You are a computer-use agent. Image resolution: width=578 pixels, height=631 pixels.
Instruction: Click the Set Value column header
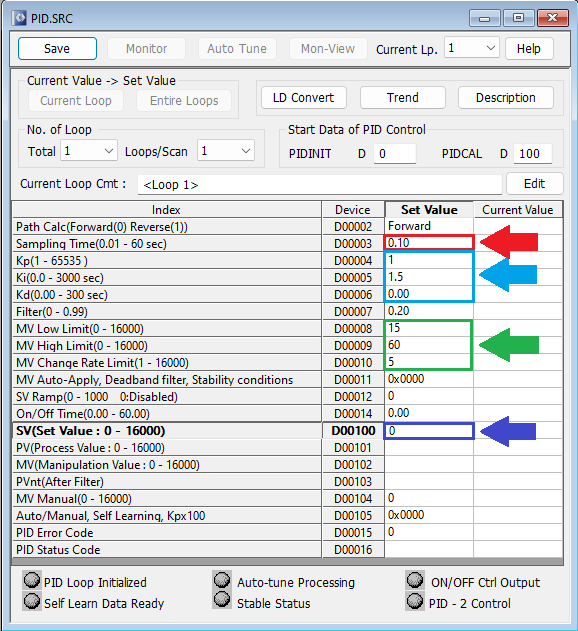pos(429,210)
